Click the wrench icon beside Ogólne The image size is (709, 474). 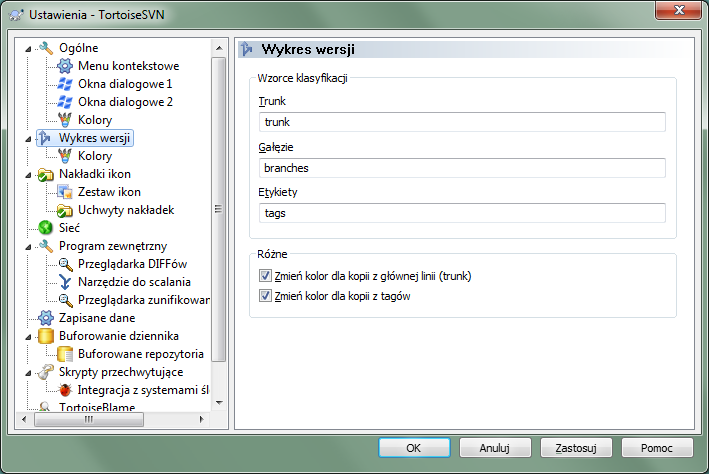click(46, 47)
